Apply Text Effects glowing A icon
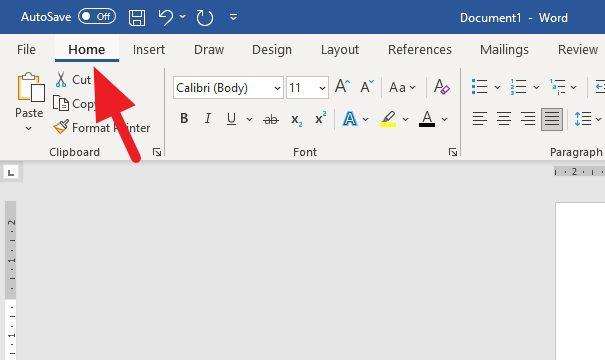The width and height of the screenshot is (605, 360). coord(350,119)
